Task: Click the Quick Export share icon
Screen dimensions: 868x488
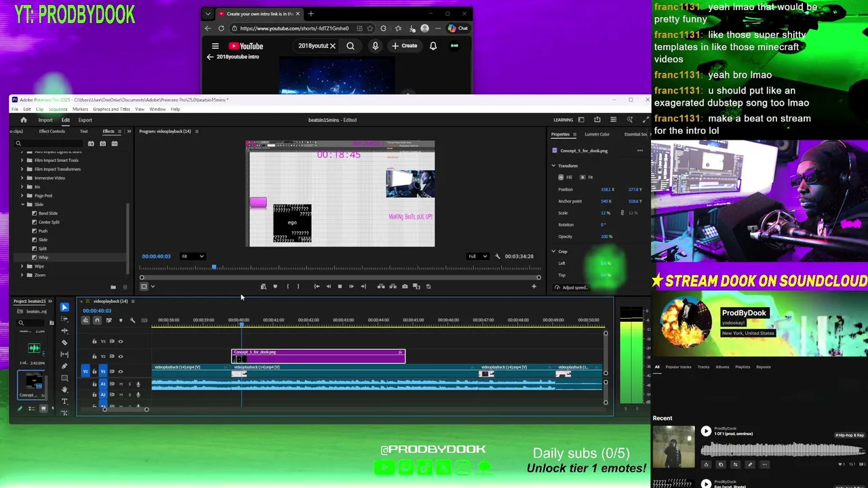Action: [597, 120]
